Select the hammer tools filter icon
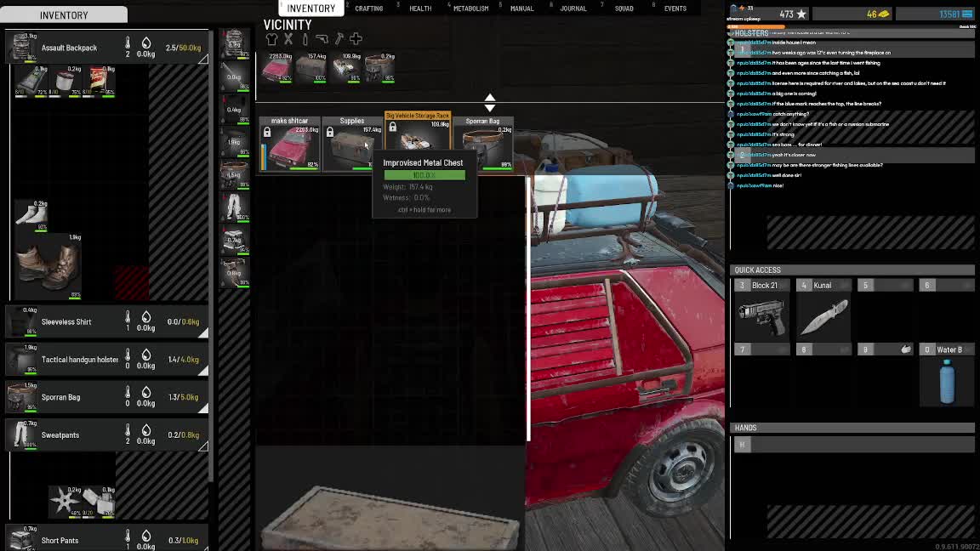The image size is (980, 551). point(339,39)
